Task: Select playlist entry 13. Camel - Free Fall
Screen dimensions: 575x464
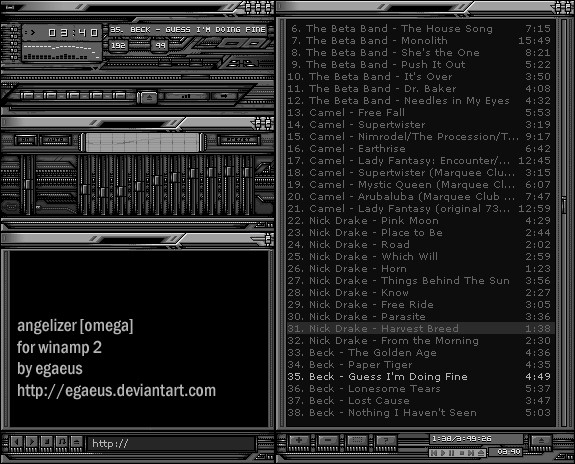Action: (x=420, y=113)
